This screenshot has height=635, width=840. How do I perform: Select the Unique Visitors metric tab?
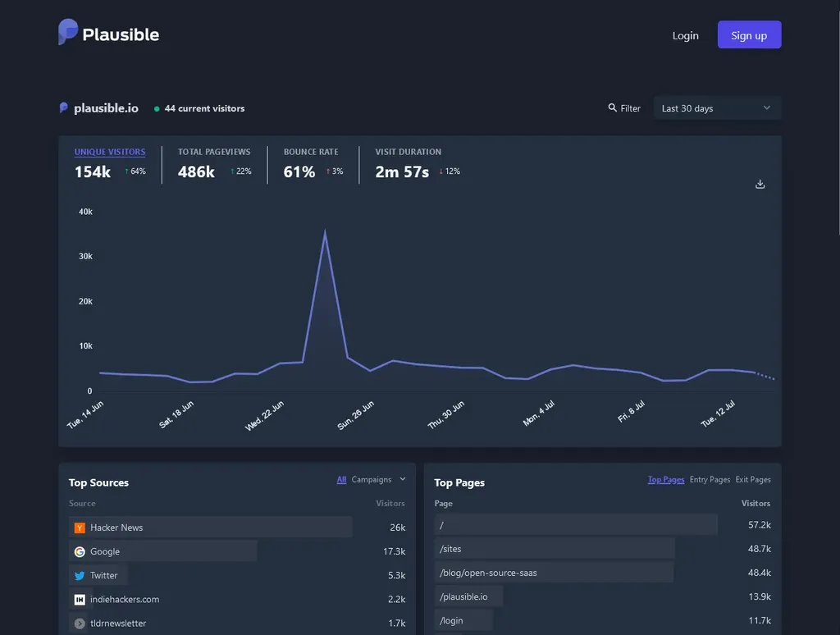point(110,152)
